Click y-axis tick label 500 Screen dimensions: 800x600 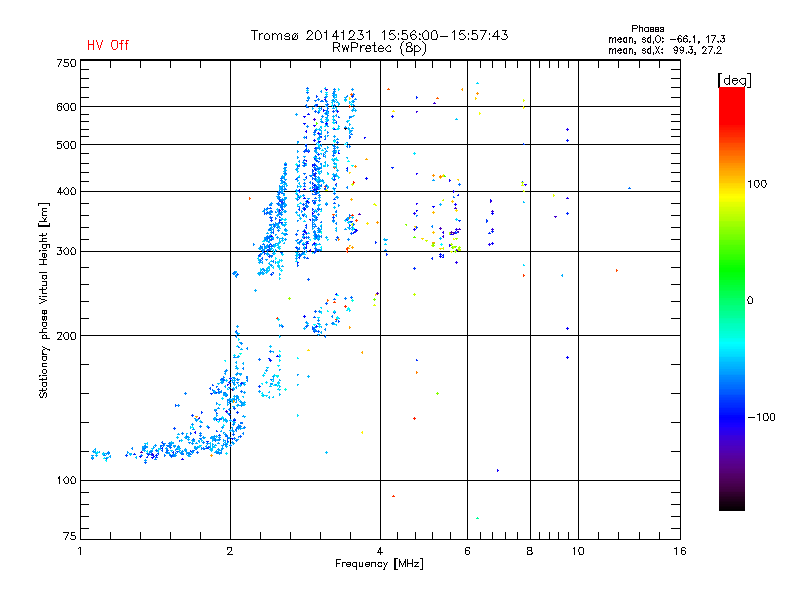pyautogui.click(x=66, y=145)
